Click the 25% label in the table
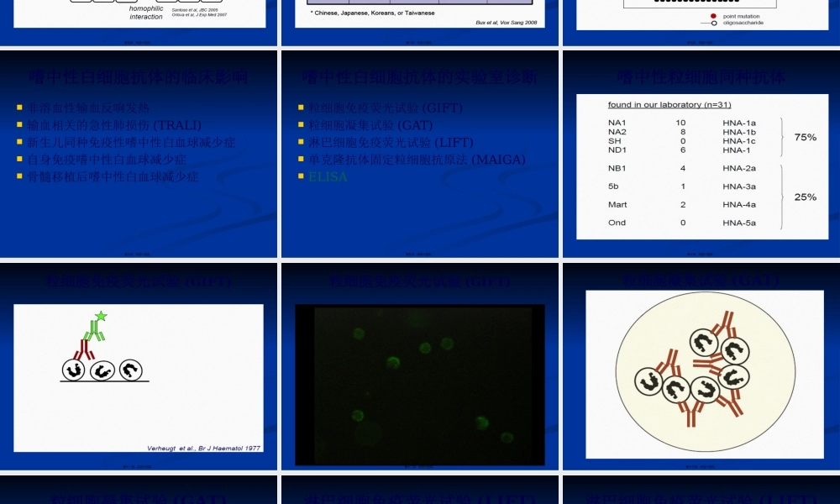The width and height of the screenshot is (840, 504). [805, 197]
